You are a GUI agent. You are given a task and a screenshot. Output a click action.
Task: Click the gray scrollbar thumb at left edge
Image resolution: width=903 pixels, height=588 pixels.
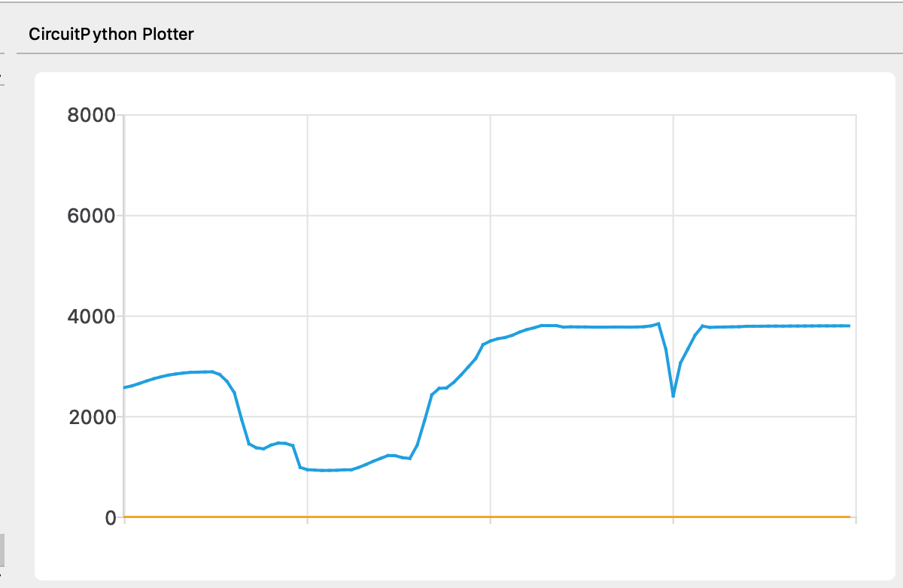click(2, 550)
